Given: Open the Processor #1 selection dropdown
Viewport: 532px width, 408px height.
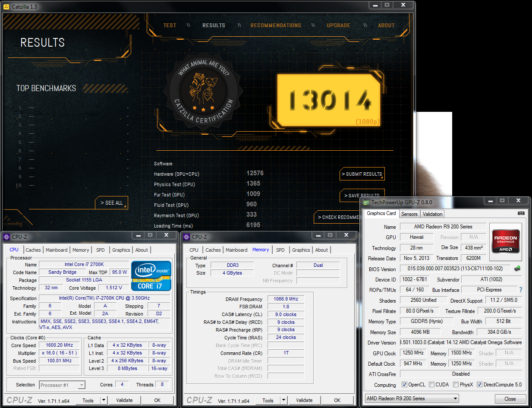Looking at the screenshot, I should (x=62, y=385).
